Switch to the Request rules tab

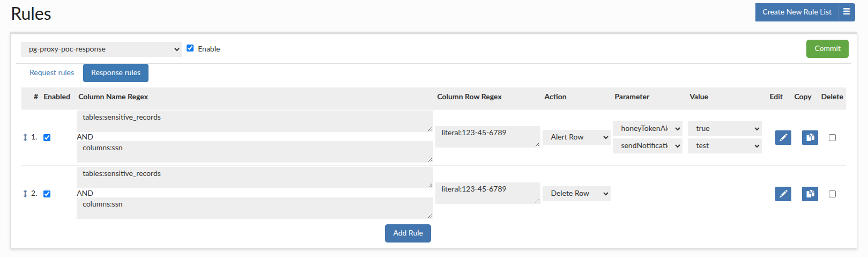(x=51, y=73)
